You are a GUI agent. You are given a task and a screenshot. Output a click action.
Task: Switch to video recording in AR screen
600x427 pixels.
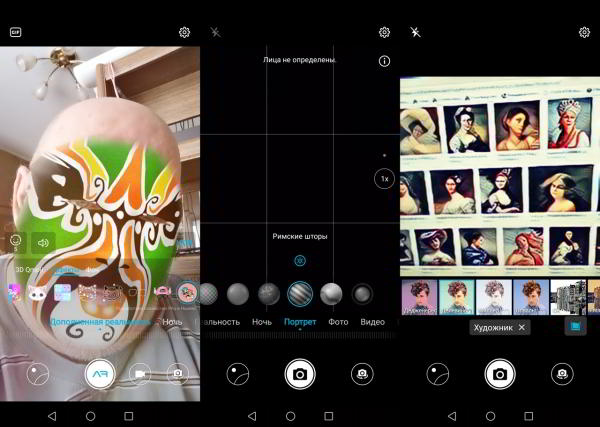pyautogui.click(x=140, y=373)
